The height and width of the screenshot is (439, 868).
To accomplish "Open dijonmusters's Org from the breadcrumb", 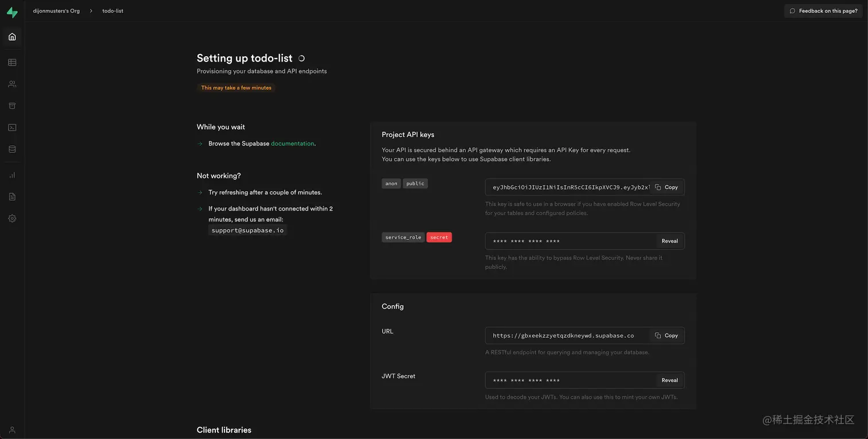I will 56,10.
